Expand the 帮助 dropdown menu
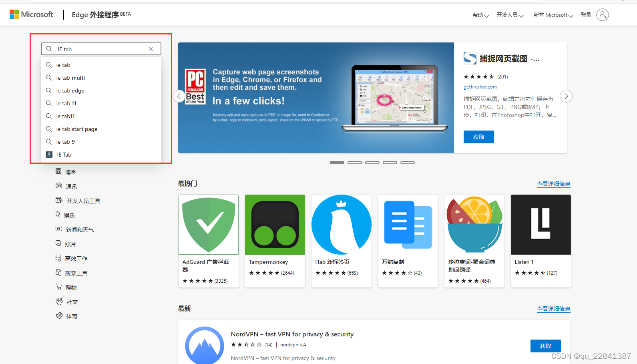Viewport: 637px width, 364px height. pyautogui.click(x=481, y=15)
